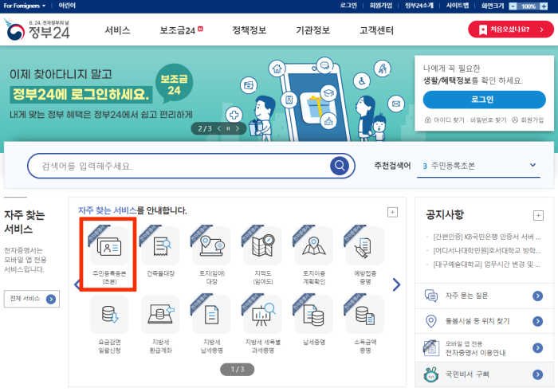Expand the For Foreigners dropdown
558x392 pixels.
pyautogui.click(x=24, y=6)
